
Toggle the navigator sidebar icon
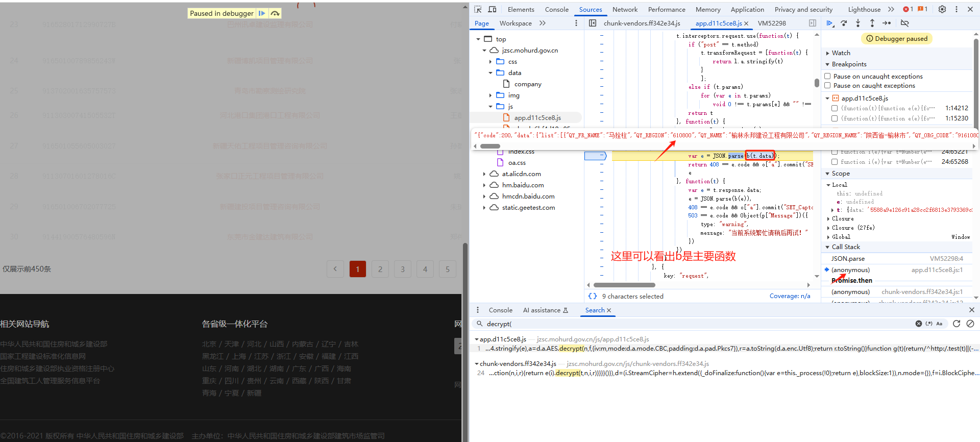coord(593,23)
